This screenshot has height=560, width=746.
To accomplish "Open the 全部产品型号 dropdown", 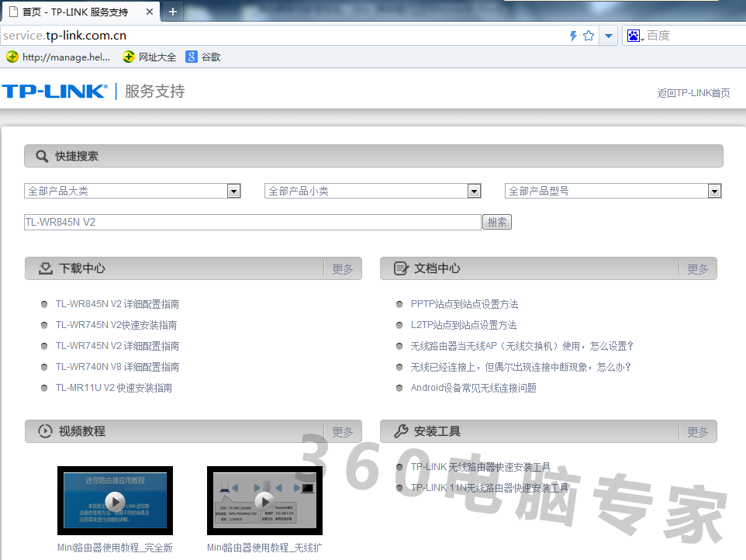I will pos(613,192).
